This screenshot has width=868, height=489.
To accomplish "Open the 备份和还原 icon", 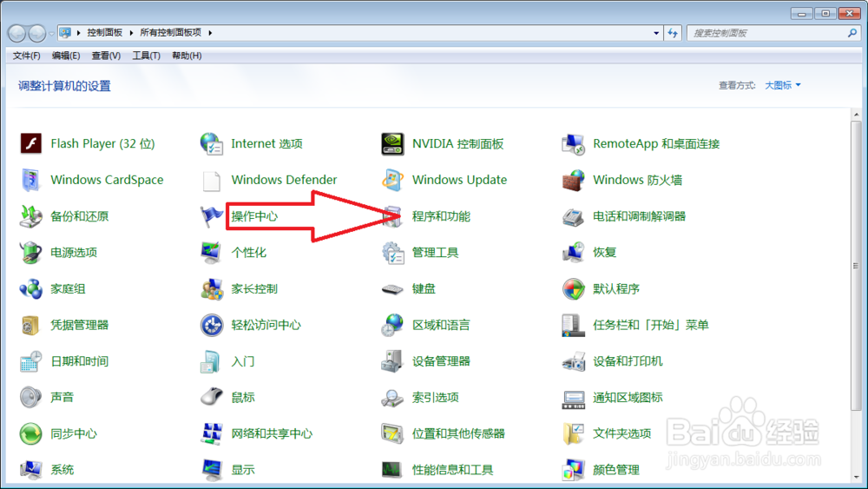I will pos(31,216).
